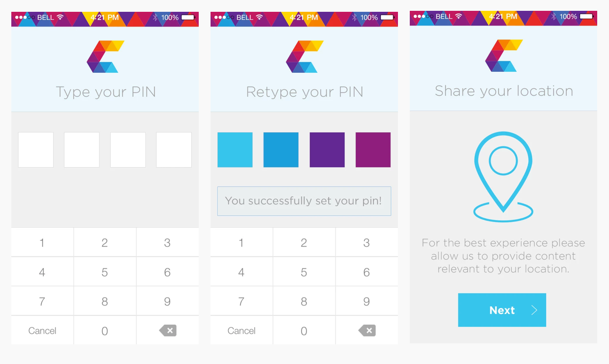Click the colorful logo above Type your PIN

[105, 57]
